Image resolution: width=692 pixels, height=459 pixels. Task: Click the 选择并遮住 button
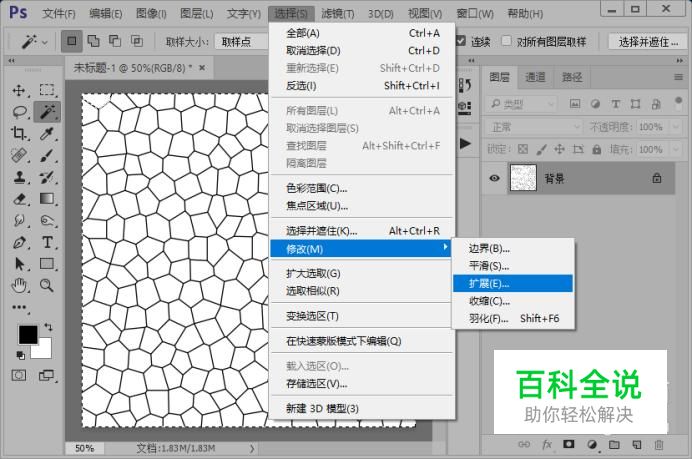point(647,42)
